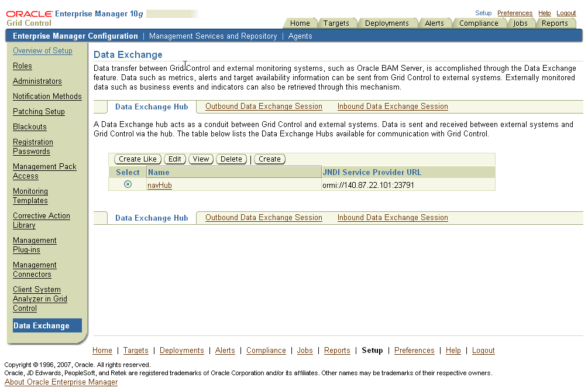This screenshot has height=391, width=588.
Task: Click the footer Alerts link
Action: pyautogui.click(x=225, y=351)
